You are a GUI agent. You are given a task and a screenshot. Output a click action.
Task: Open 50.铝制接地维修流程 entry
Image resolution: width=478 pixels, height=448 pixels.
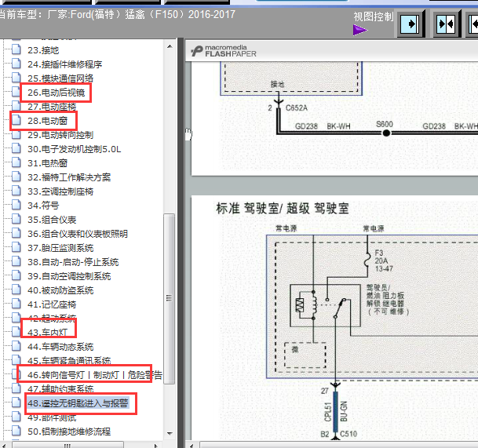pyautogui.click(x=69, y=432)
